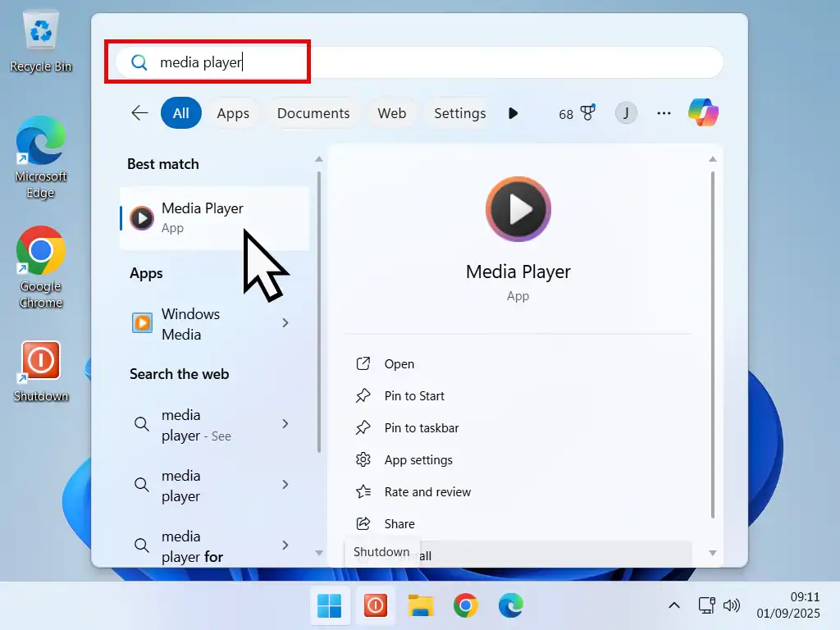
Task: Open Recycle Bin on the desktop
Action: click(x=41, y=42)
